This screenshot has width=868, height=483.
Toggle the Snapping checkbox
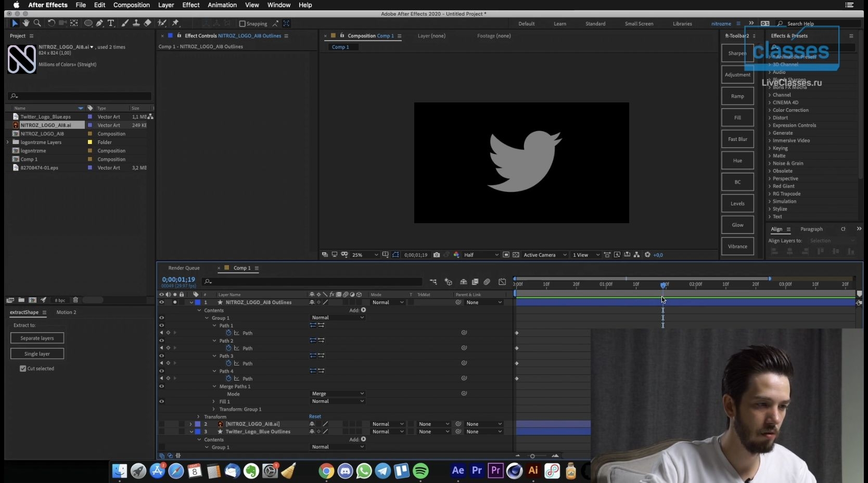[242, 23]
